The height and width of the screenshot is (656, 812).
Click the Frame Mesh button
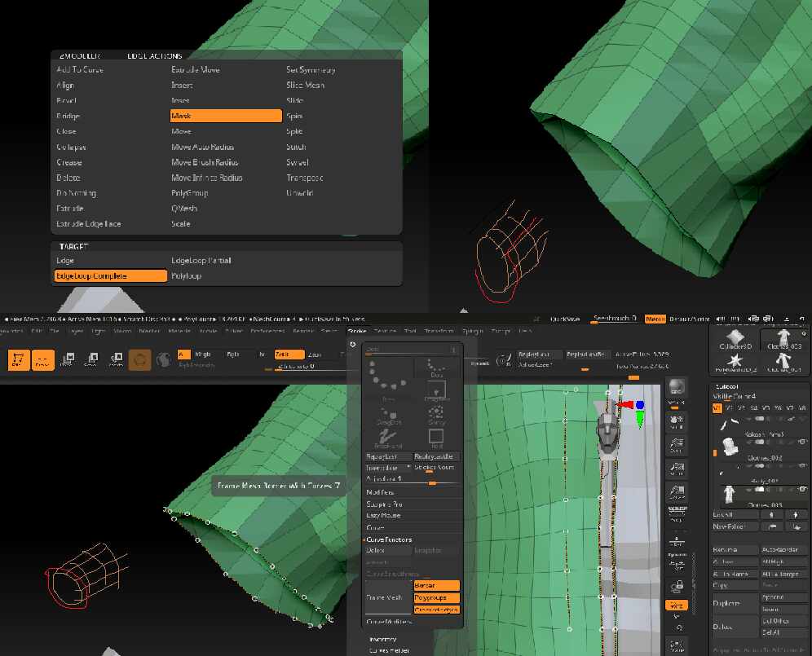(x=388, y=597)
